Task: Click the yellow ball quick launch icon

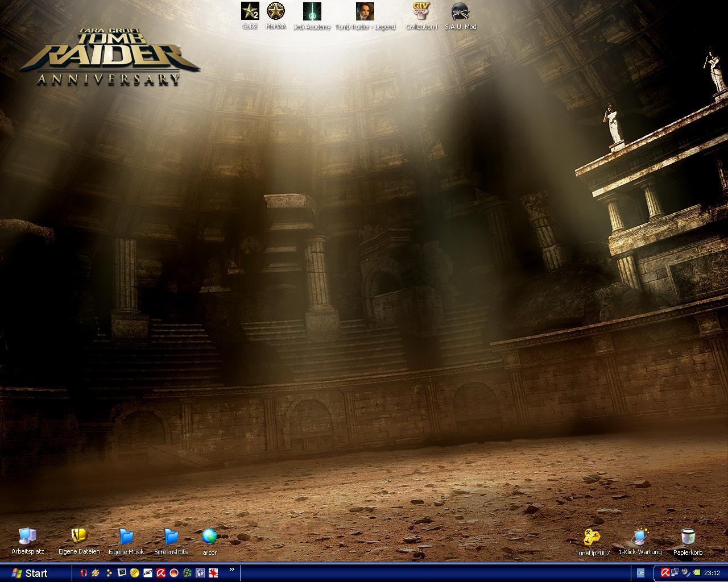Action: (134, 573)
